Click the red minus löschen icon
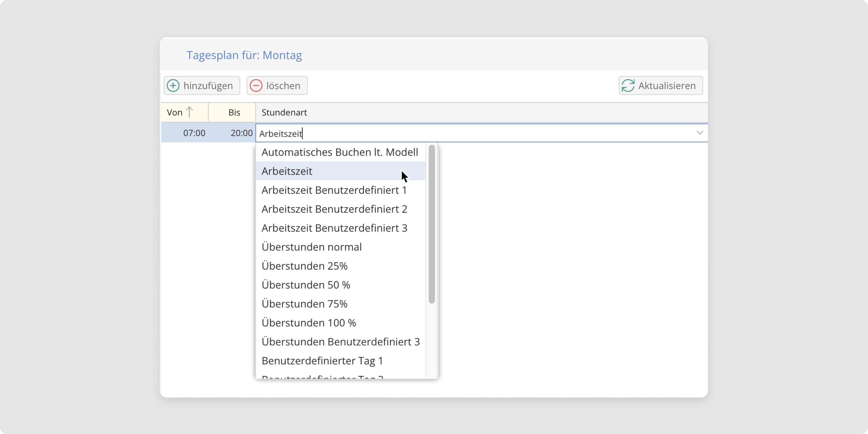Viewport: 868px width, 434px height. coord(256,86)
